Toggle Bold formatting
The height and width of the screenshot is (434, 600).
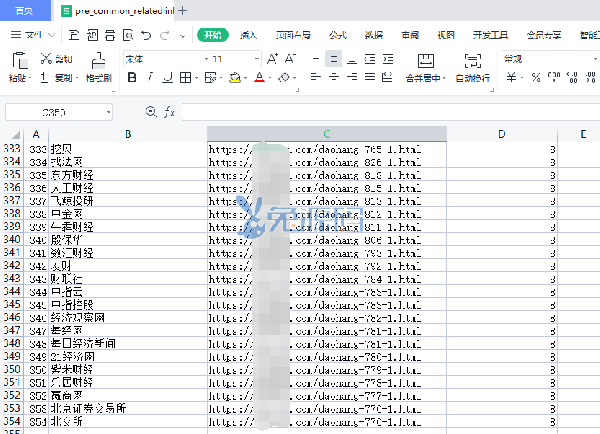point(132,78)
